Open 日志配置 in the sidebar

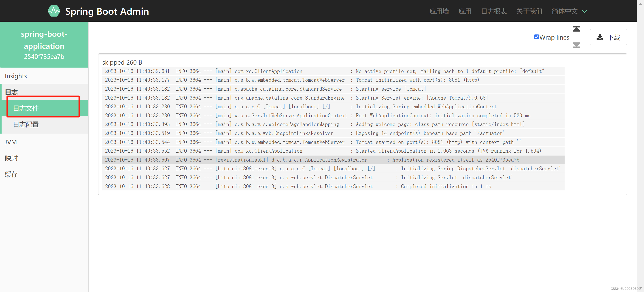pos(26,124)
